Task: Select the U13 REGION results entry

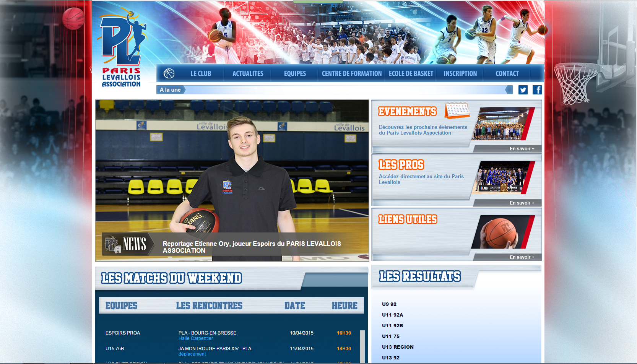Action: coord(398,347)
